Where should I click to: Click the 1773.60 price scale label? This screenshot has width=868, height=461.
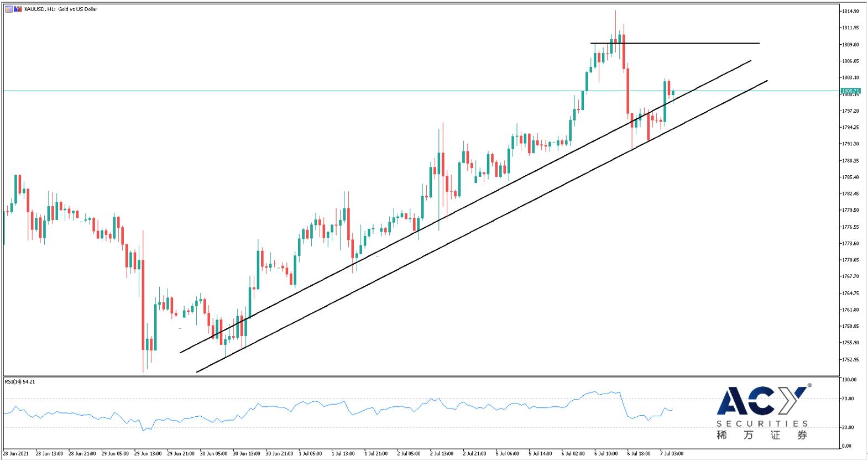(x=850, y=243)
